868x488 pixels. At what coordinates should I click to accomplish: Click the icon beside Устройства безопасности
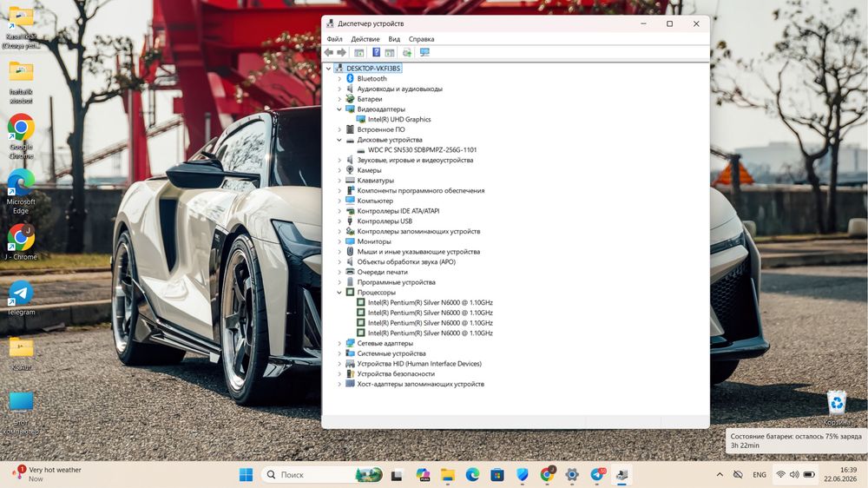[350, 374]
